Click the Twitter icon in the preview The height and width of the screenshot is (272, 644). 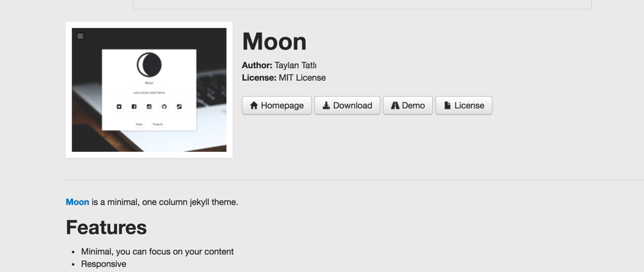tap(119, 107)
